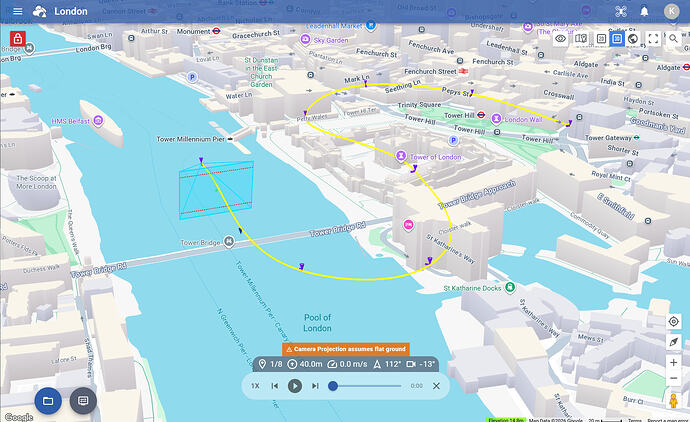This screenshot has height=422, width=690.
Task: Click the Leadenhall Market marker
Action: pos(371,26)
